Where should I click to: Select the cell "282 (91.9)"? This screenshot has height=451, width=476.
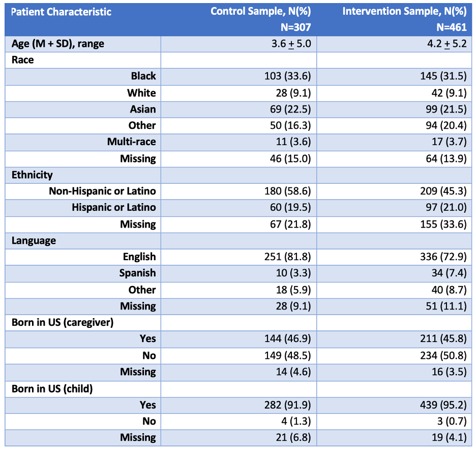(287, 405)
